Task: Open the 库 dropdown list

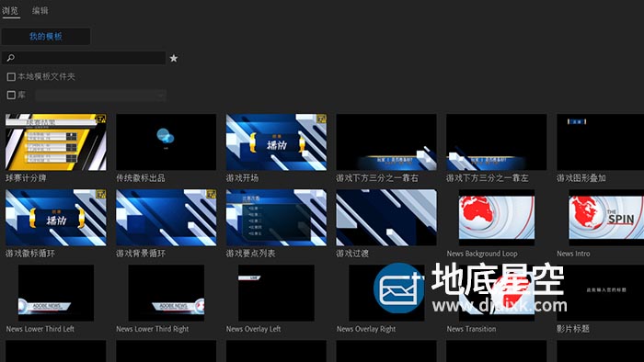Action: (x=100, y=96)
